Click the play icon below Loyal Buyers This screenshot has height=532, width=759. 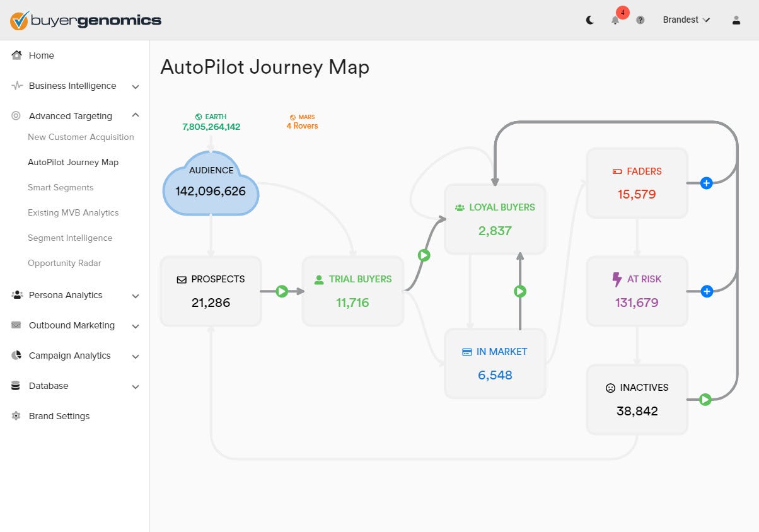[x=520, y=291]
